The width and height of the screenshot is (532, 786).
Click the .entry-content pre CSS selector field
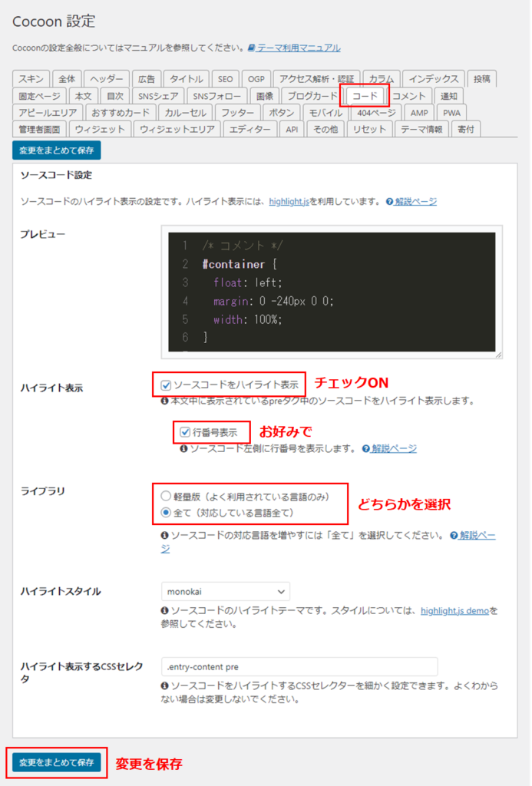299,667
